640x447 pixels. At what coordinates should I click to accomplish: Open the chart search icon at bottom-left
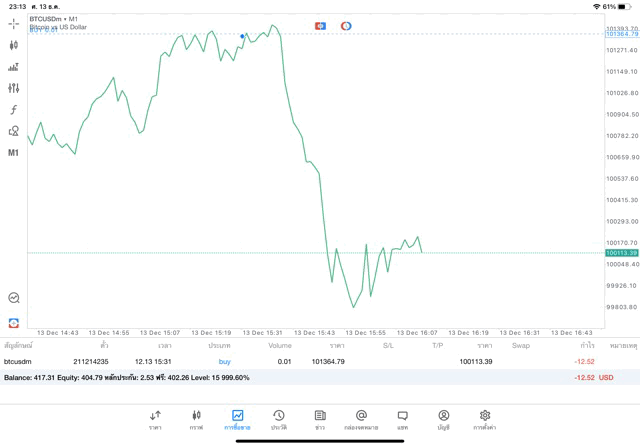tap(14, 297)
